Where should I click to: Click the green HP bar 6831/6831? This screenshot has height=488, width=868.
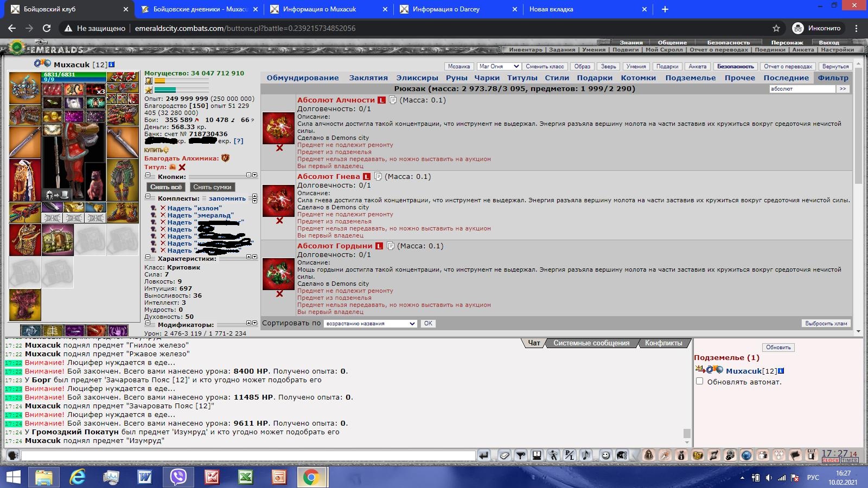[x=74, y=74]
